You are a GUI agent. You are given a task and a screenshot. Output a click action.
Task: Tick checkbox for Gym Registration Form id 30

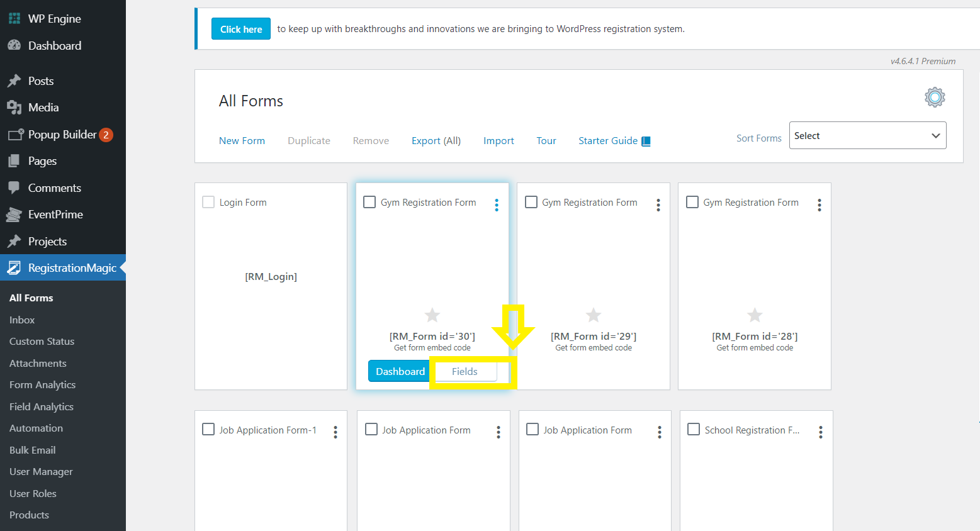tap(369, 202)
